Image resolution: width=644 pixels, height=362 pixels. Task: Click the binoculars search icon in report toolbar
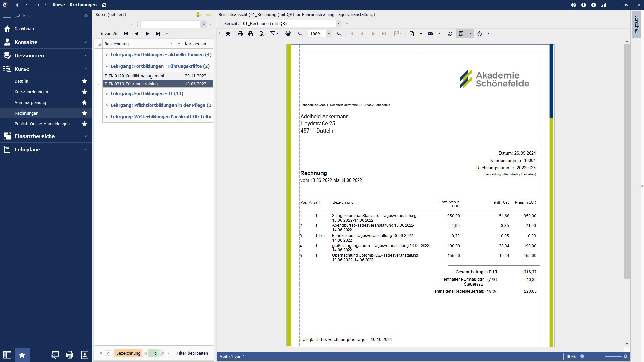coord(228,34)
